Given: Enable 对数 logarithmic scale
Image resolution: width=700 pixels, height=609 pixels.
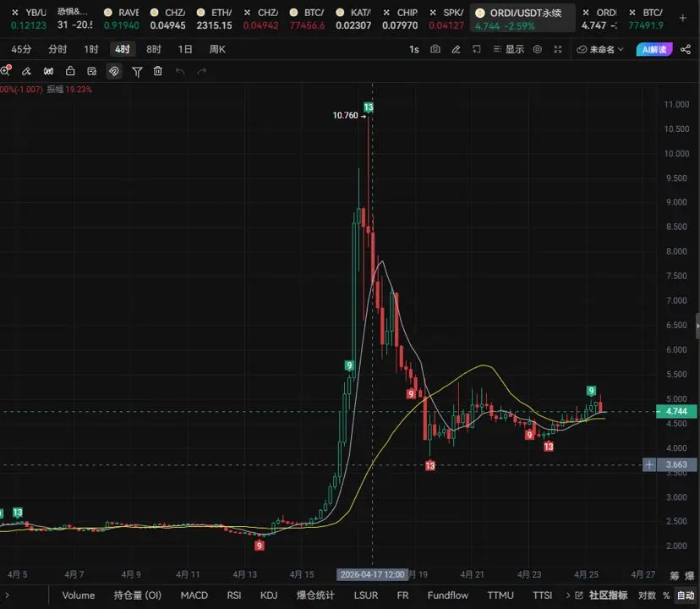Looking at the screenshot, I should [x=647, y=595].
